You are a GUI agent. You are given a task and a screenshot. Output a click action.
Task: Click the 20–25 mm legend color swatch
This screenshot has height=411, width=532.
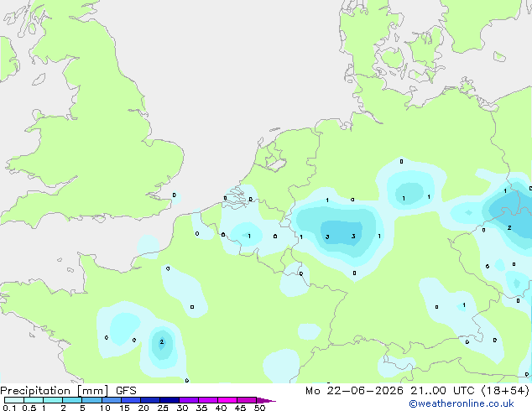point(150,400)
